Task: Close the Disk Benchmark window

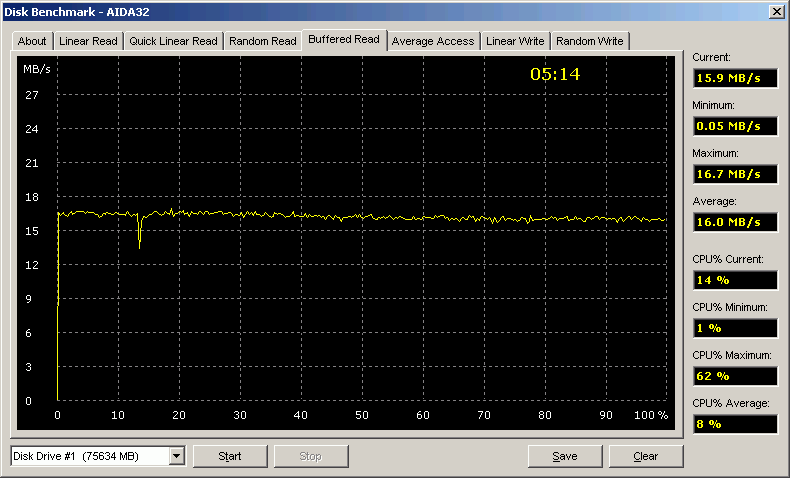Action: pyautogui.click(x=776, y=11)
